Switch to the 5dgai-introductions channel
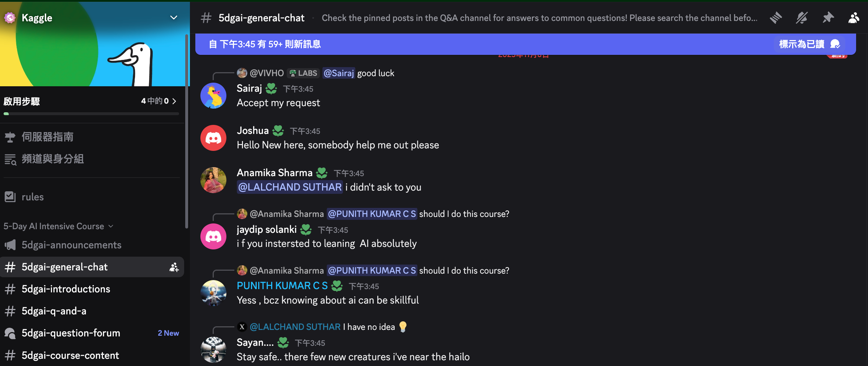The height and width of the screenshot is (366, 868). (x=66, y=289)
